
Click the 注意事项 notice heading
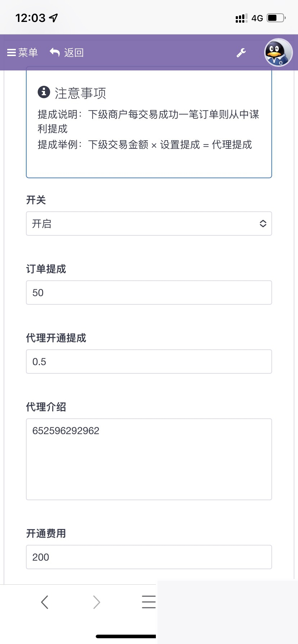80,93
